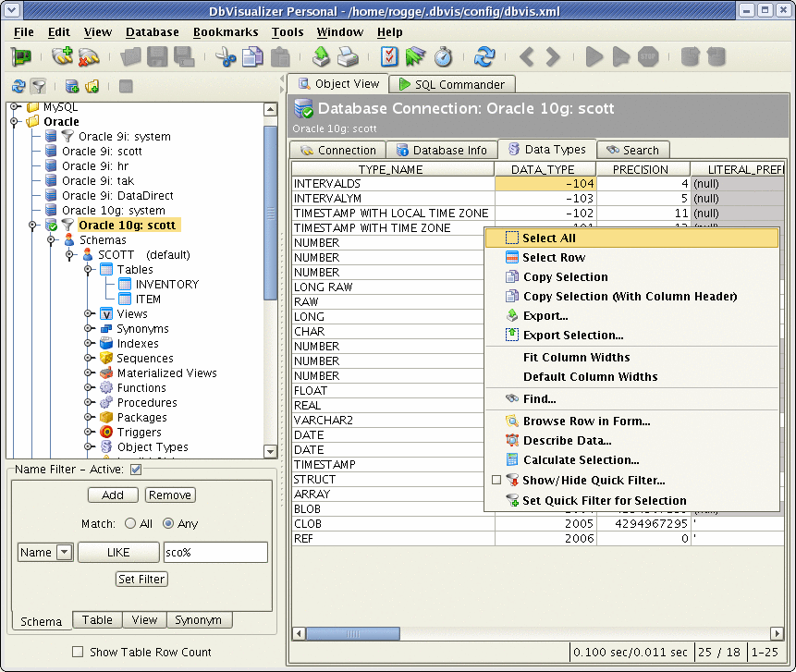Viewport: 796px width, 672px height.
Task: Select the All match radio button
Action: tap(130, 523)
